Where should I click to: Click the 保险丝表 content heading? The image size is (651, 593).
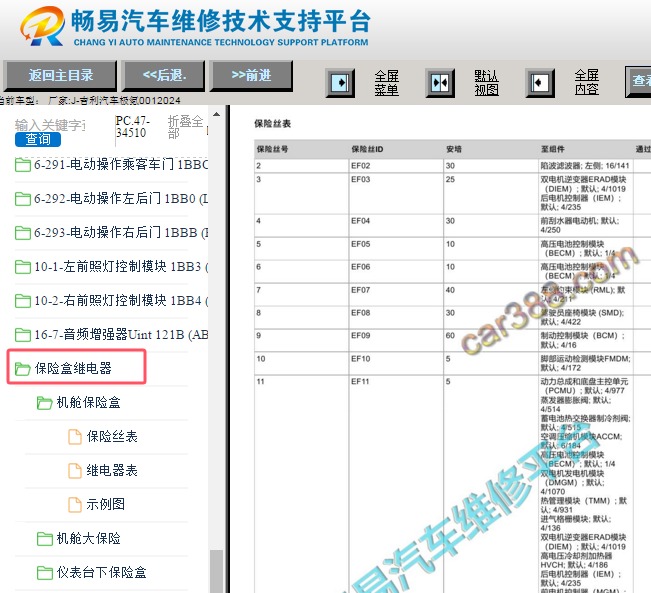click(272, 123)
